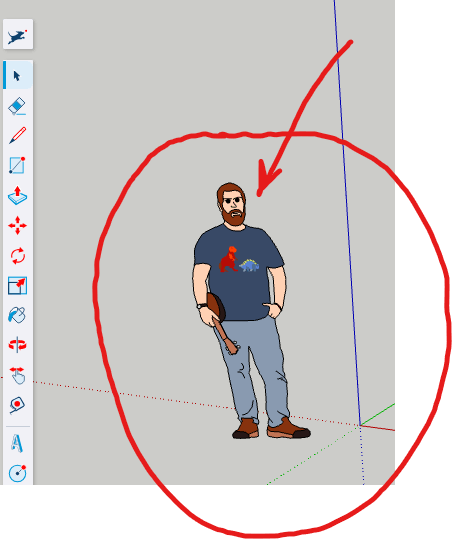
Task: Choose the Tape Measure tool
Action: coord(17,405)
